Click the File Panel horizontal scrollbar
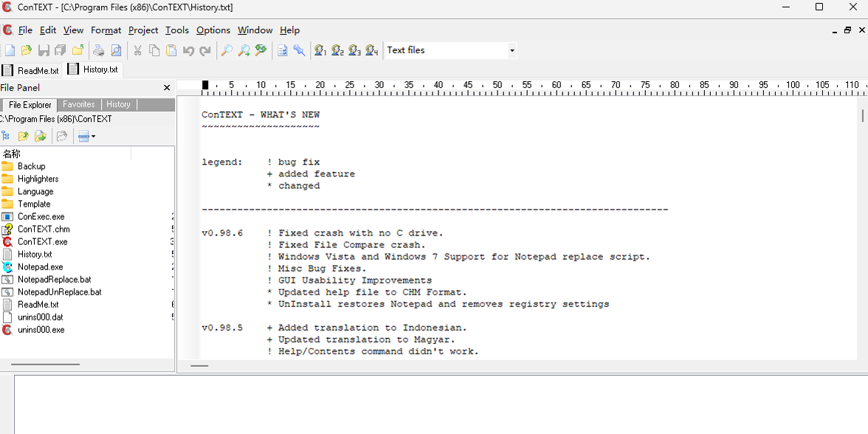The width and height of the screenshot is (868, 434). tap(46, 365)
